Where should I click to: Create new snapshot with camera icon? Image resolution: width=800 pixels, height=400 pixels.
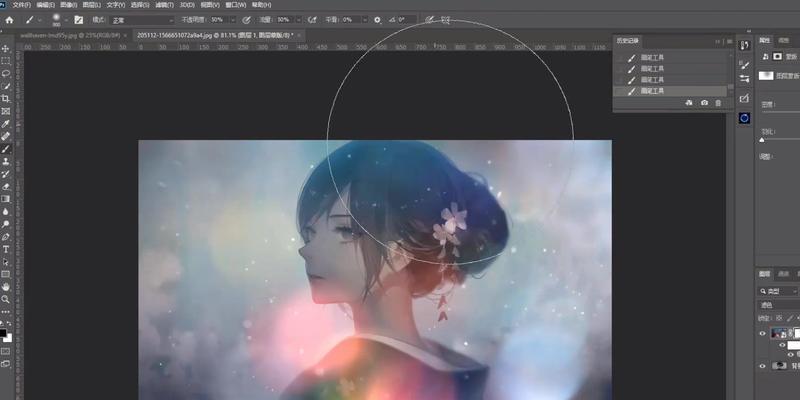[705, 103]
